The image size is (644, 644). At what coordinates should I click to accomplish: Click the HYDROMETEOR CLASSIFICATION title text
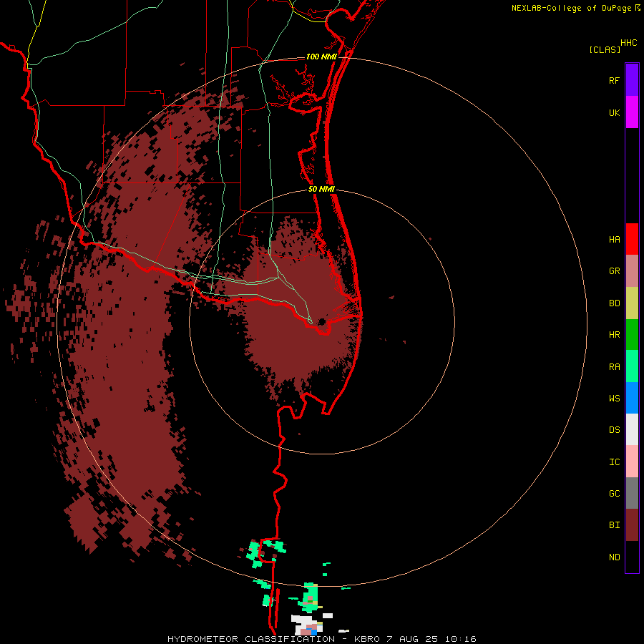(x=251, y=639)
